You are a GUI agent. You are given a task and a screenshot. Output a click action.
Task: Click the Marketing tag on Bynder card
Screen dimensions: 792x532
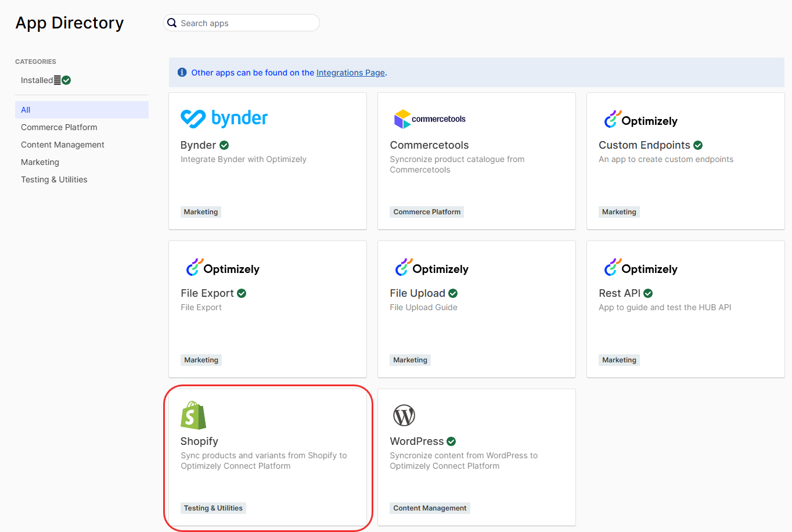tap(201, 212)
